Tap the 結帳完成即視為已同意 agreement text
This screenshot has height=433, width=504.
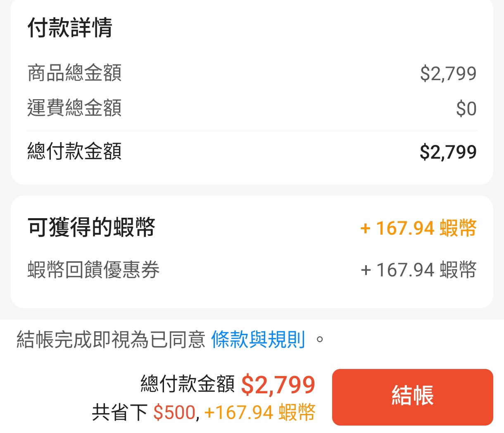(111, 340)
